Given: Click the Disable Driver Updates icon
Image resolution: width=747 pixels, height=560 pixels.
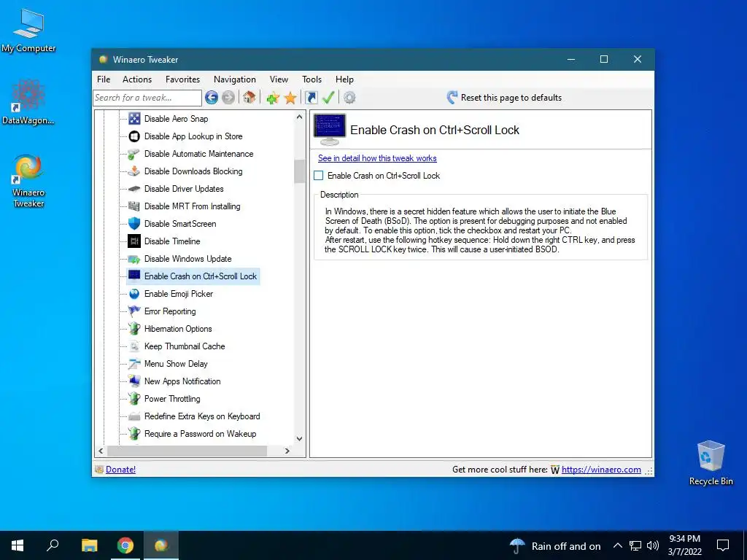Looking at the screenshot, I should [x=134, y=189].
